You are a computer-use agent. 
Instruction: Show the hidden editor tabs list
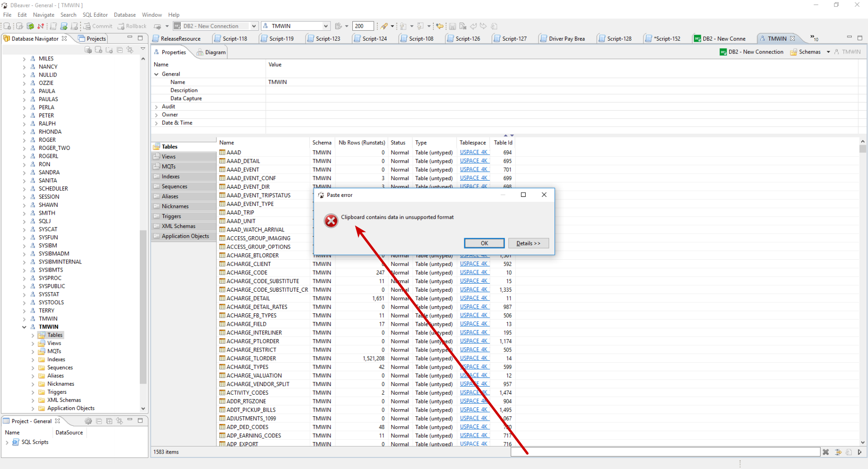point(814,38)
